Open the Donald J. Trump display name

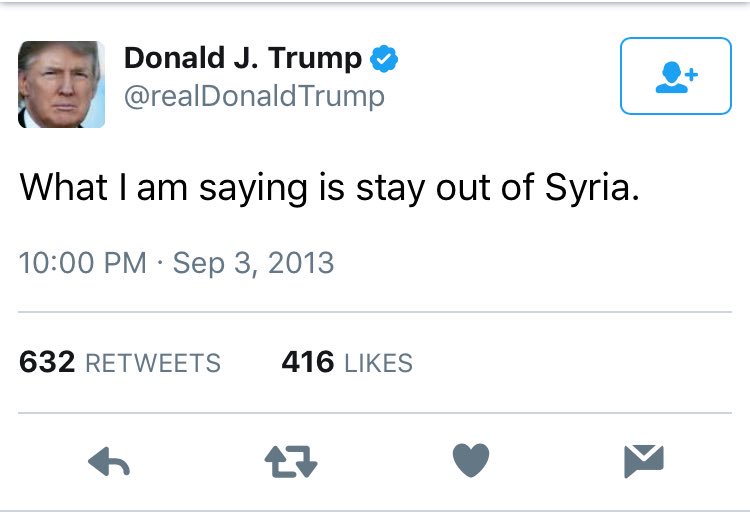coord(242,59)
